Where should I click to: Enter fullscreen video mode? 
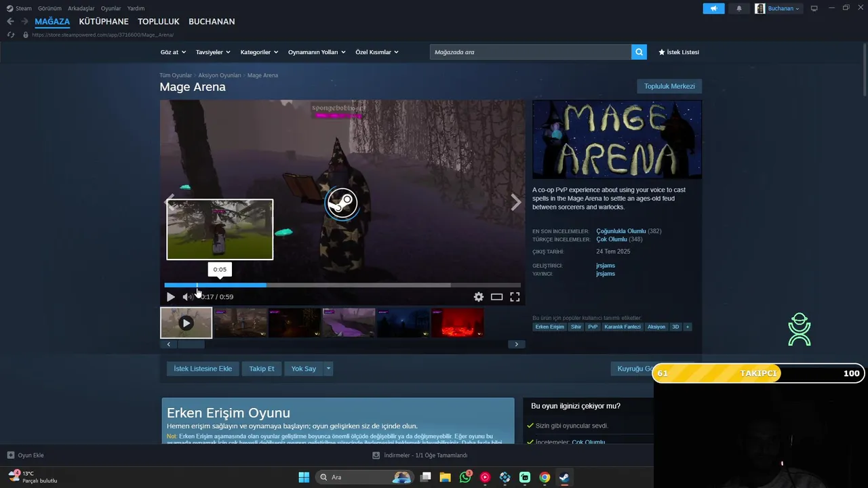click(515, 297)
